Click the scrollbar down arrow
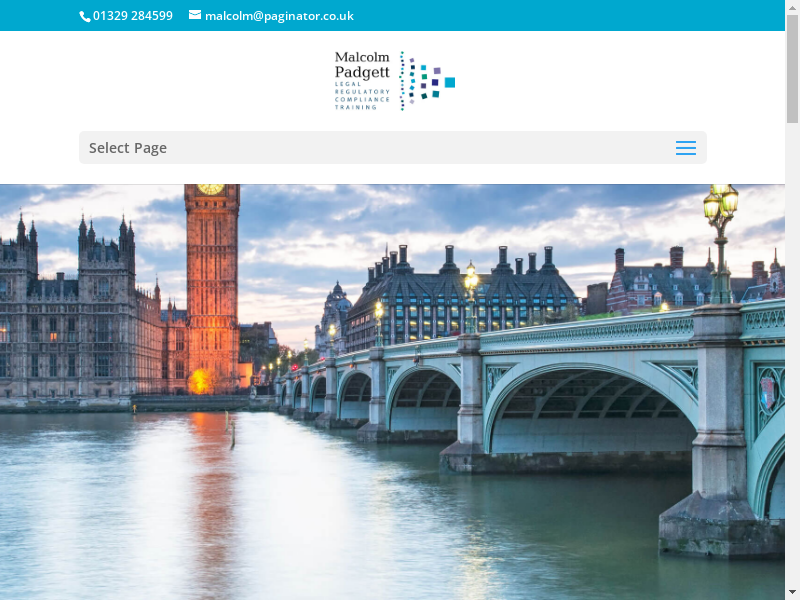This screenshot has height=600, width=800. click(792, 592)
